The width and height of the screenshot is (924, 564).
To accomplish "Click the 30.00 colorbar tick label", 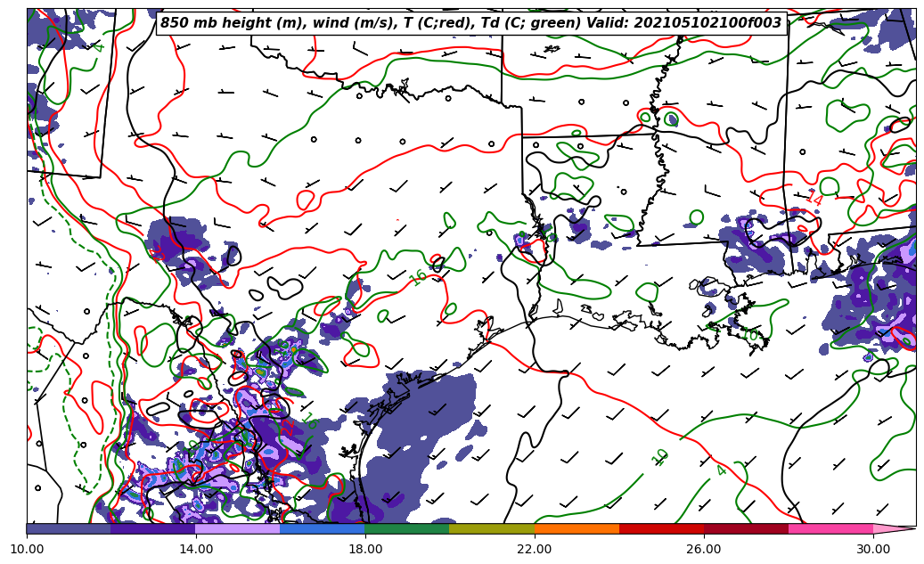I will 873,549.
